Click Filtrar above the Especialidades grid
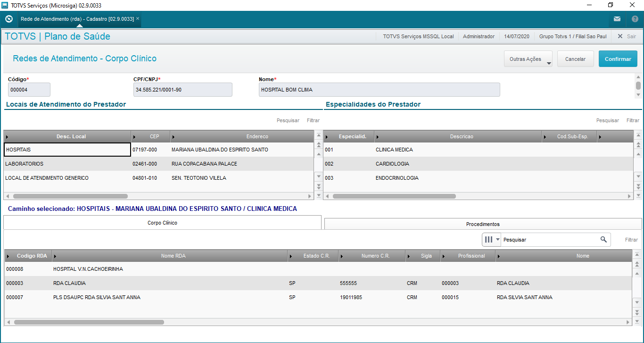Viewport: 644px width, 343px height. 633,120
